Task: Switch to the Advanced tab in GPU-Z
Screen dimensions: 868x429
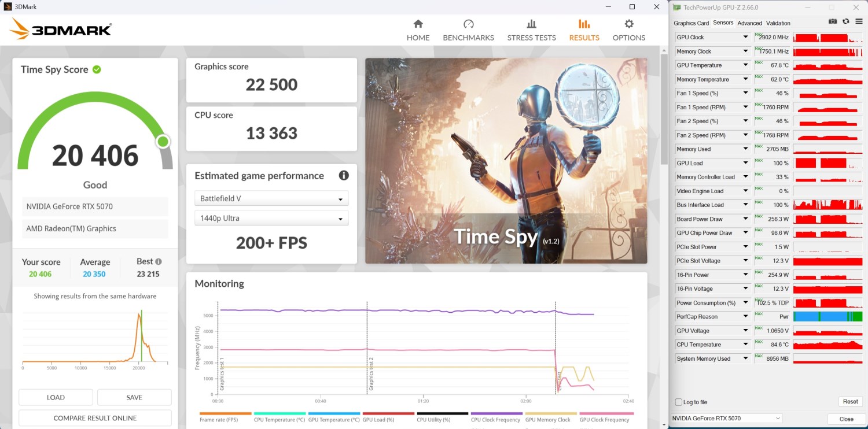Action: pos(749,23)
